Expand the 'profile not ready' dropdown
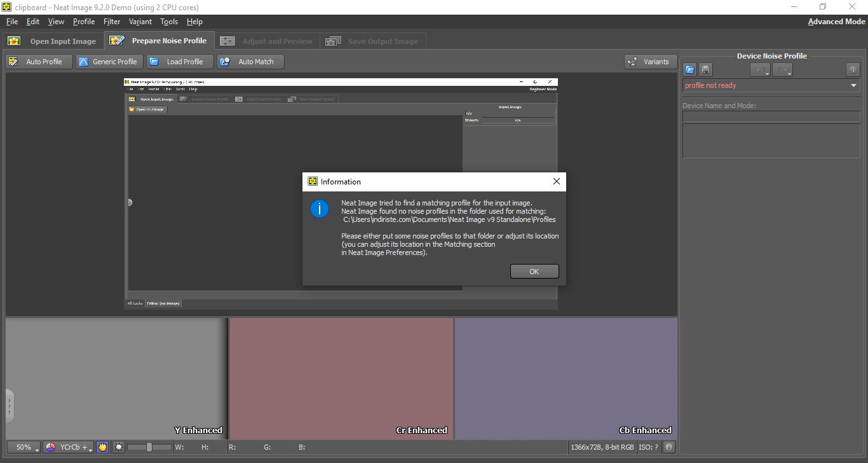 coord(854,85)
